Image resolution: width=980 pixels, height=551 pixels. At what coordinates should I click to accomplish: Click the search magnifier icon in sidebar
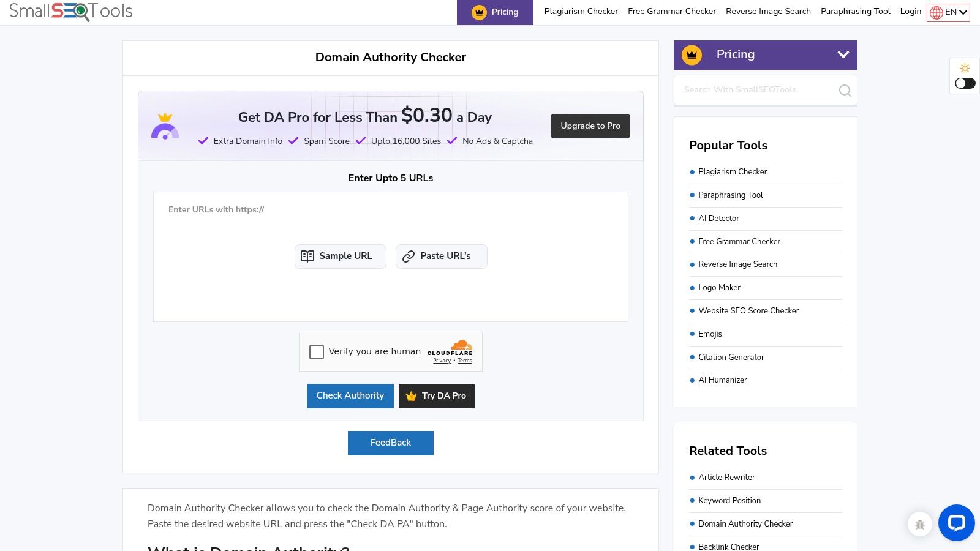845,90
